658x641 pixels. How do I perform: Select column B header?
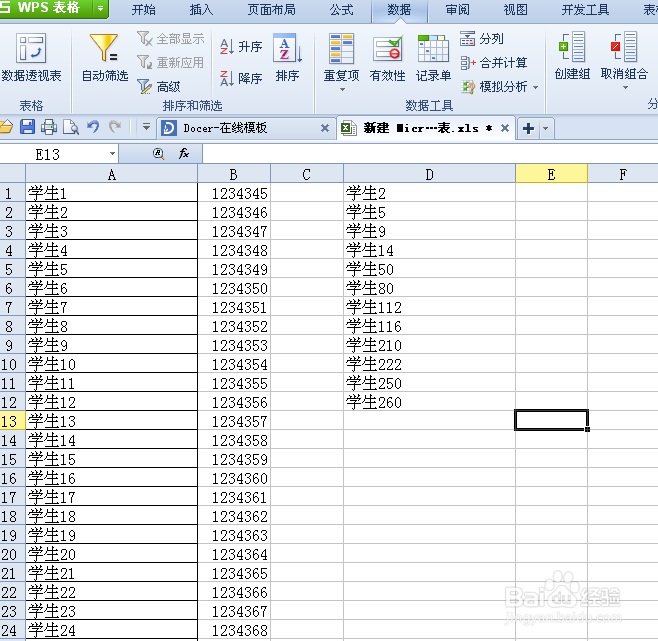click(234, 174)
